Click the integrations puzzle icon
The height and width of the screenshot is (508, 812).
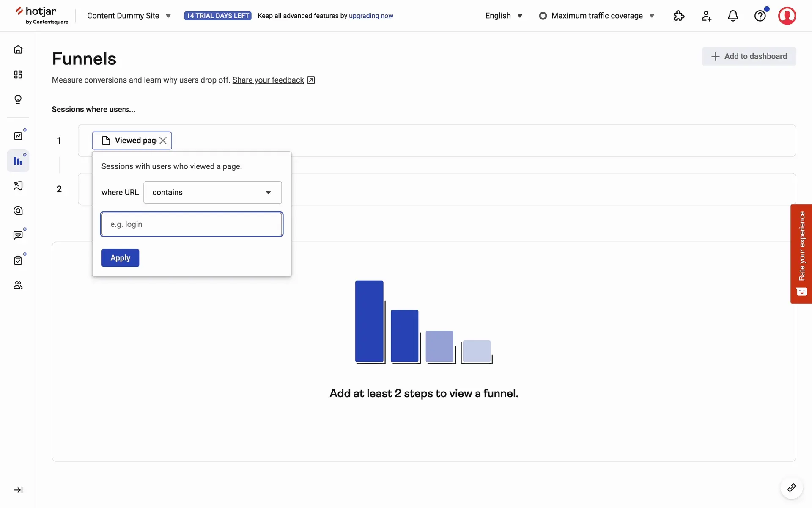point(679,16)
